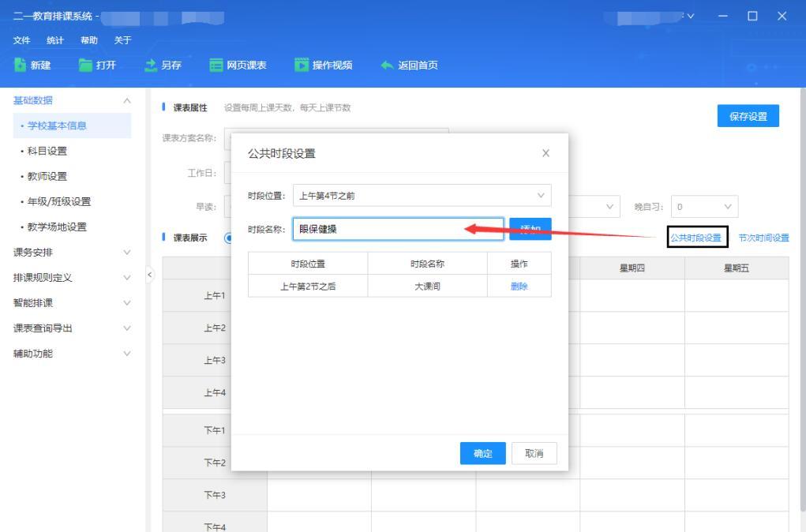Open 年级/班级设置 in the sidebar

coord(58,201)
